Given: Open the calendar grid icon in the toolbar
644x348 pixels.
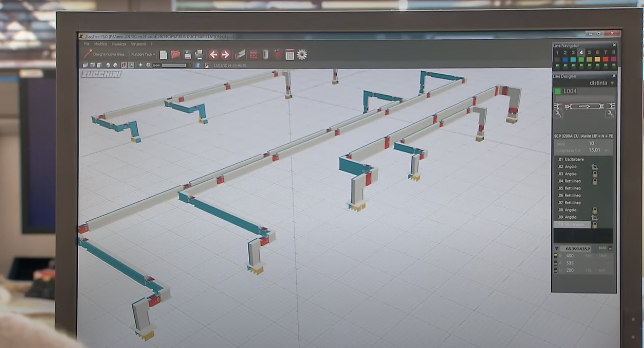Looking at the screenshot, I should [x=290, y=55].
